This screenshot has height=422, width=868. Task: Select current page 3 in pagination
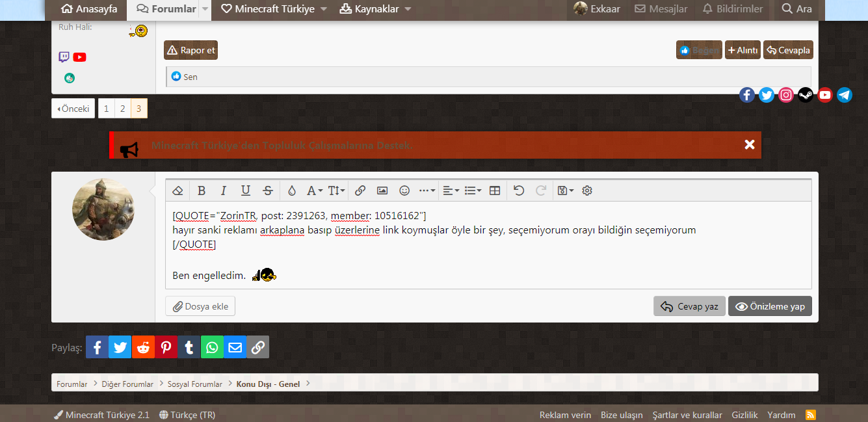(x=138, y=109)
